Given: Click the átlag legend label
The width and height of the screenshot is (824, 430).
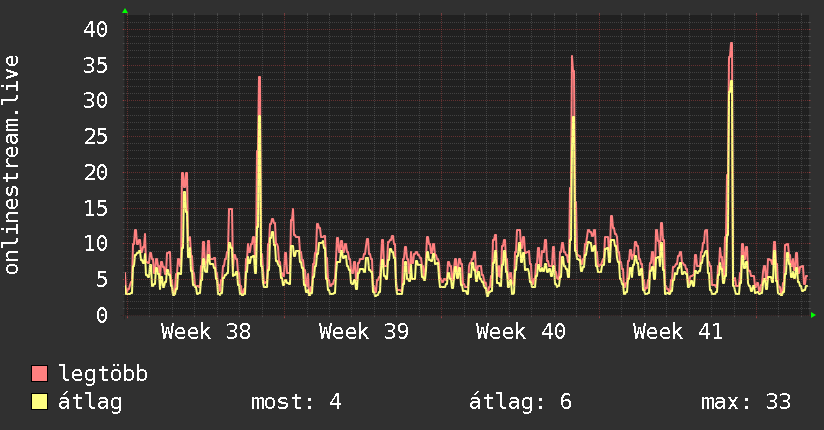Looking at the screenshot, I should 90,402.
